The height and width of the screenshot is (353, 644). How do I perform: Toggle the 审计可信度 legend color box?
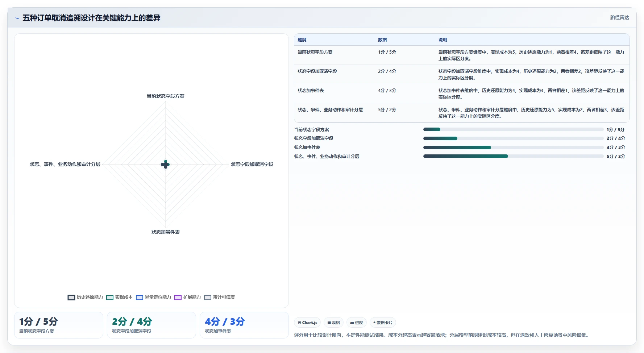click(208, 298)
